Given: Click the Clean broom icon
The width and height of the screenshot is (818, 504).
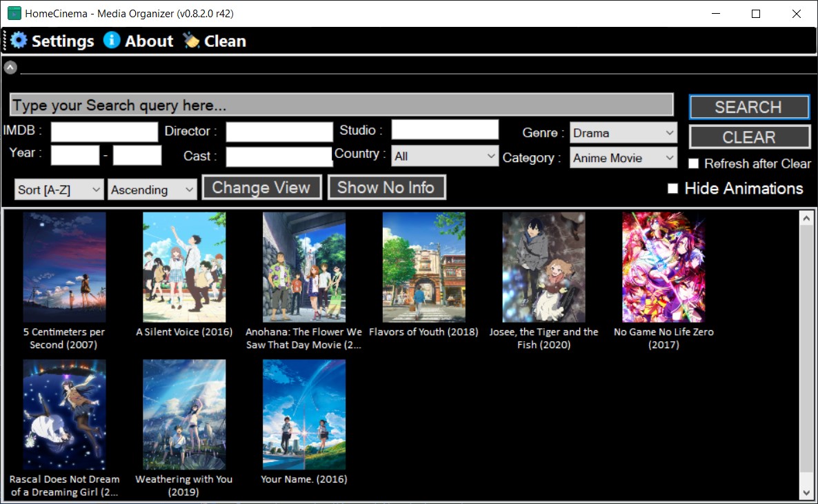Looking at the screenshot, I should (x=192, y=41).
